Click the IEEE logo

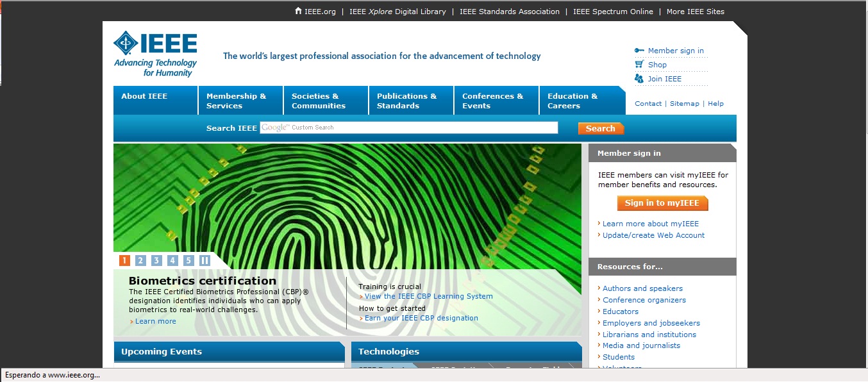(x=155, y=54)
